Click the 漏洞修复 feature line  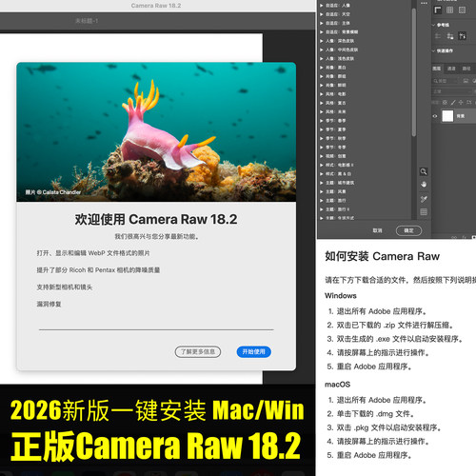coord(49,304)
